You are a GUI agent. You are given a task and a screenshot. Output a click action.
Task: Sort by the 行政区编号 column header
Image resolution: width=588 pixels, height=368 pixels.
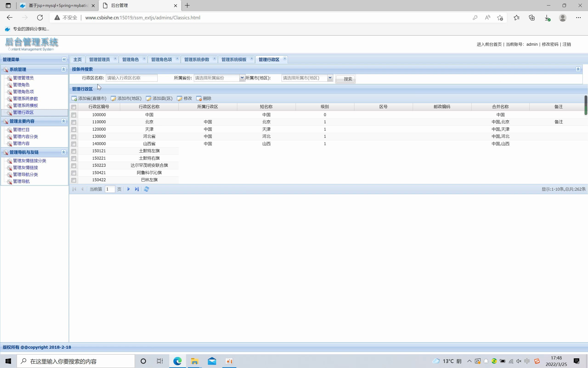pos(99,106)
